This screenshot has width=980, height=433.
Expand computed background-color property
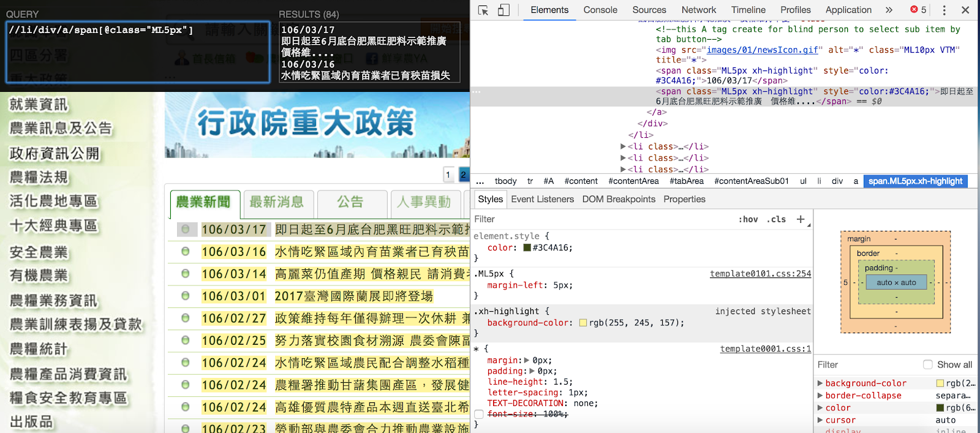820,383
